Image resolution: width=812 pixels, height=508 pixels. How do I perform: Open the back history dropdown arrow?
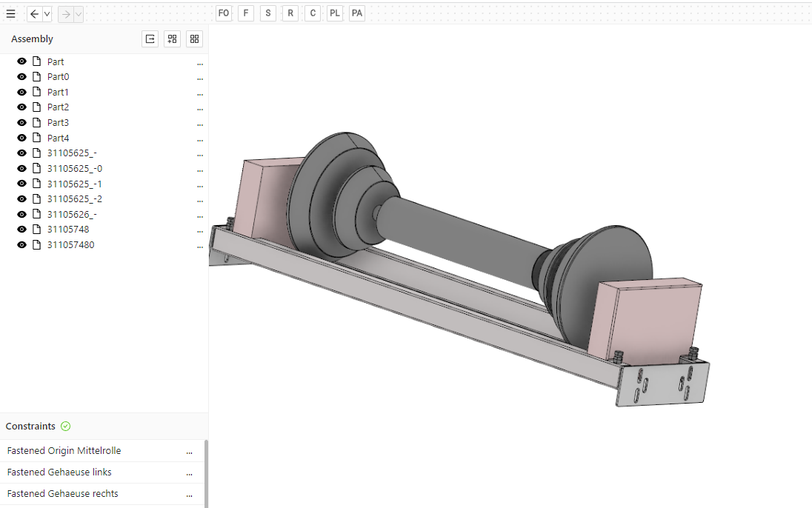tap(47, 14)
